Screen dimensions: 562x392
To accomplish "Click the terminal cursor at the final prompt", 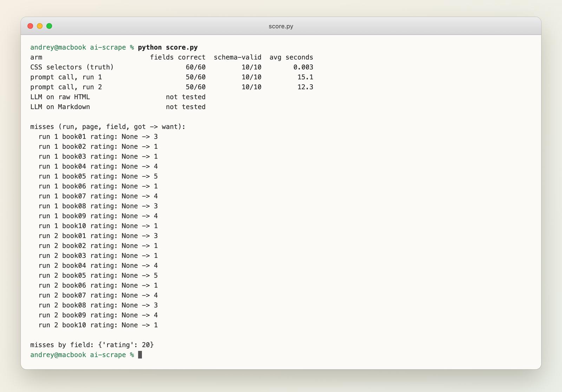I will (x=140, y=355).
